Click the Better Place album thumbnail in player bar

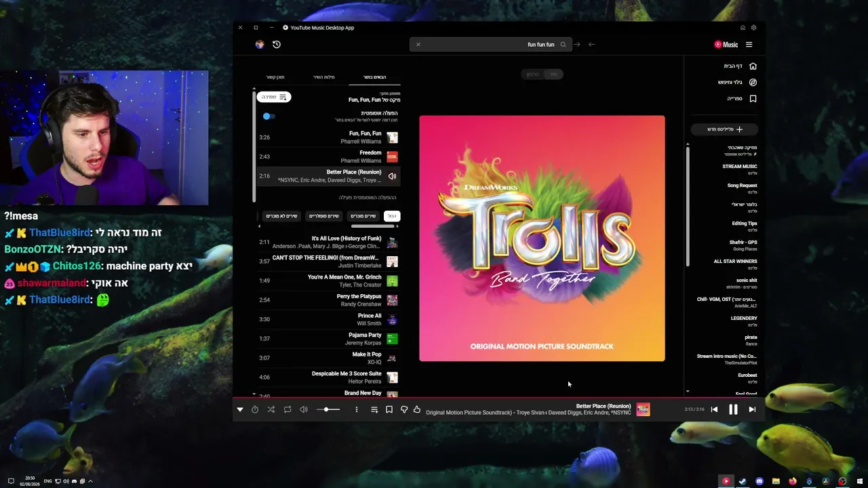point(643,409)
